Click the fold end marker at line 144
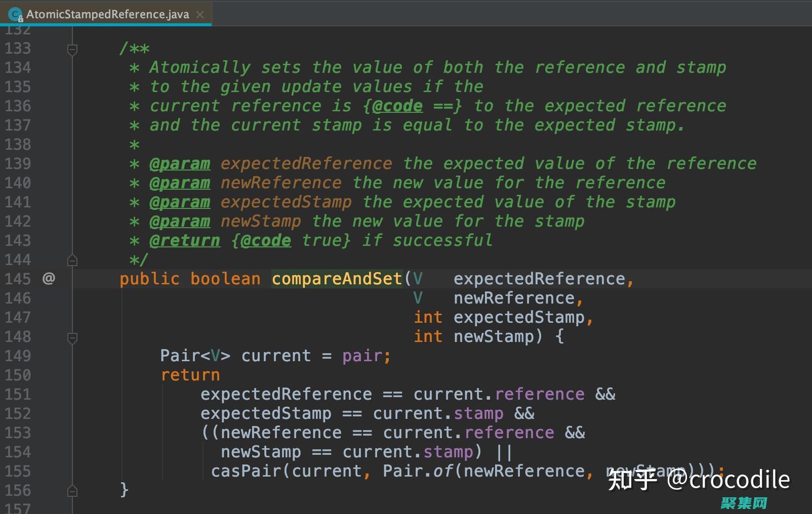The width and height of the screenshot is (812, 514). click(72, 260)
